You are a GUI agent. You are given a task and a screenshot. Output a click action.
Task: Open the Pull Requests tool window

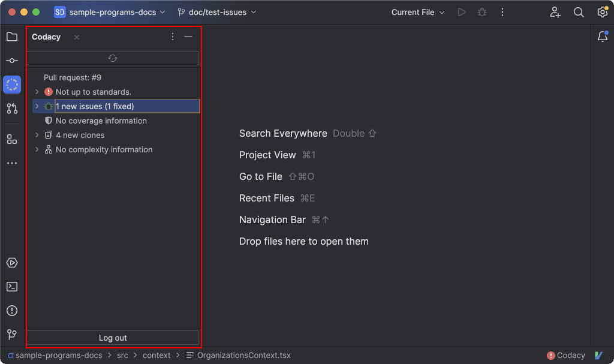click(x=12, y=109)
